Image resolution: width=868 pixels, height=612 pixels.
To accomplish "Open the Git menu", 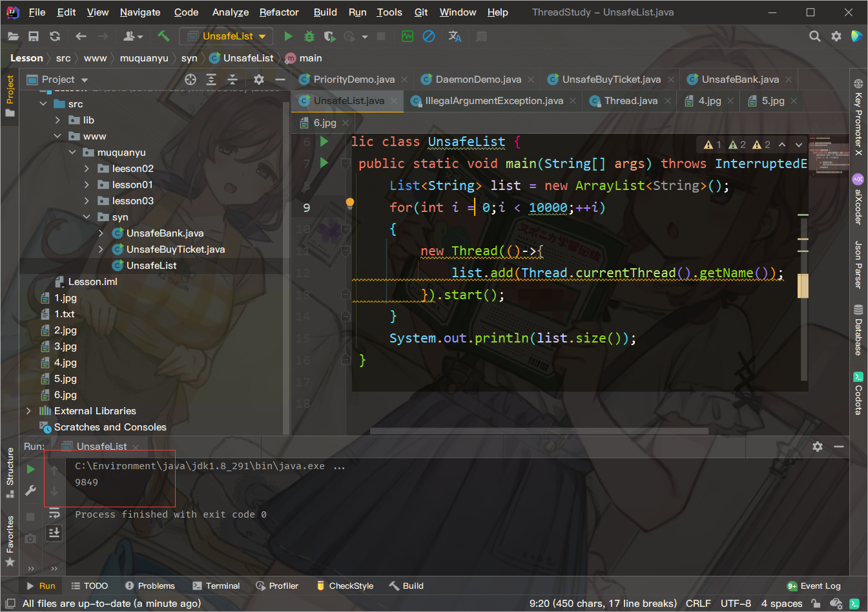I will pyautogui.click(x=421, y=12).
